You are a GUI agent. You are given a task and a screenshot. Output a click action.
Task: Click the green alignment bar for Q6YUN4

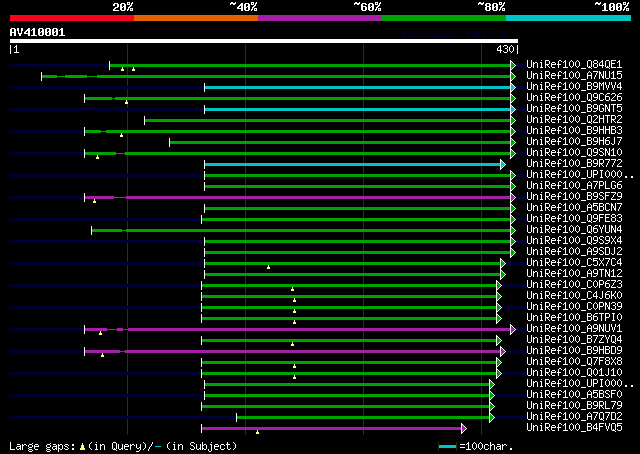click(301, 231)
